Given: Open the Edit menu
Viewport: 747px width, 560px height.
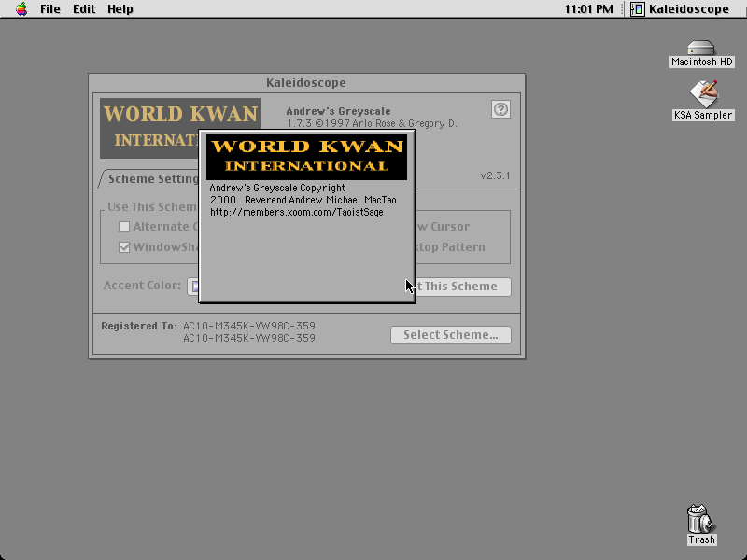Looking at the screenshot, I should click(x=84, y=9).
